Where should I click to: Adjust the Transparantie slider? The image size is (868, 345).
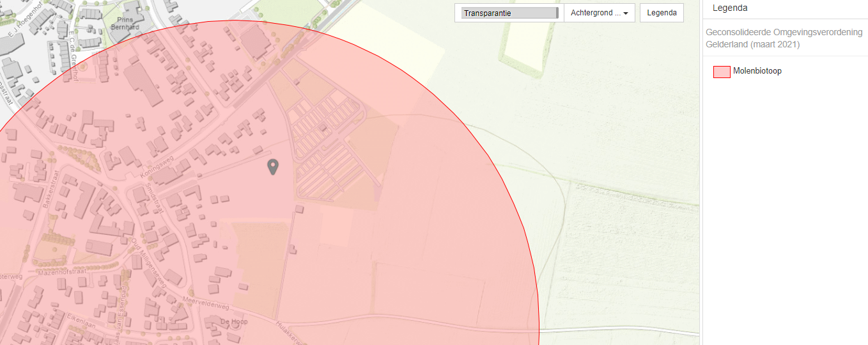[509, 13]
